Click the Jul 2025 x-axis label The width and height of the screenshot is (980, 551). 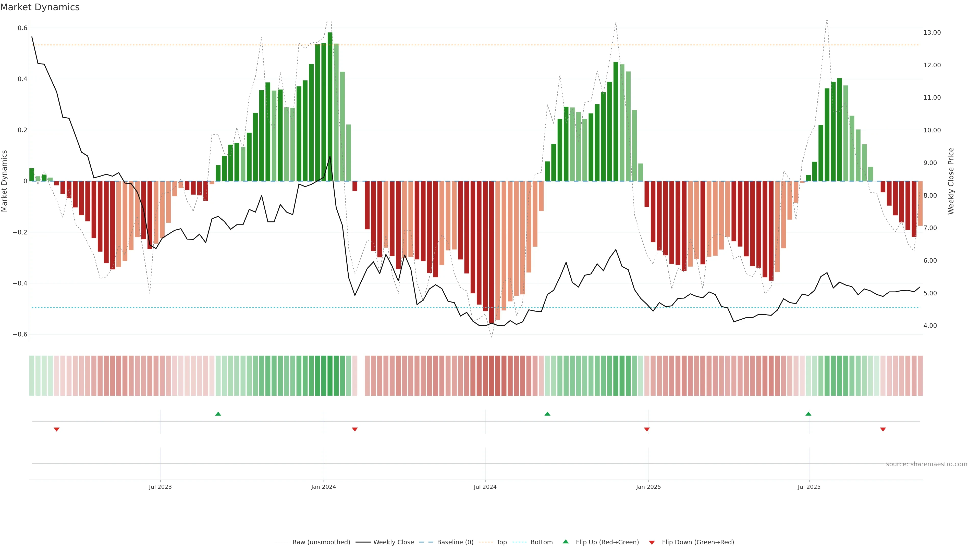[x=809, y=487]
